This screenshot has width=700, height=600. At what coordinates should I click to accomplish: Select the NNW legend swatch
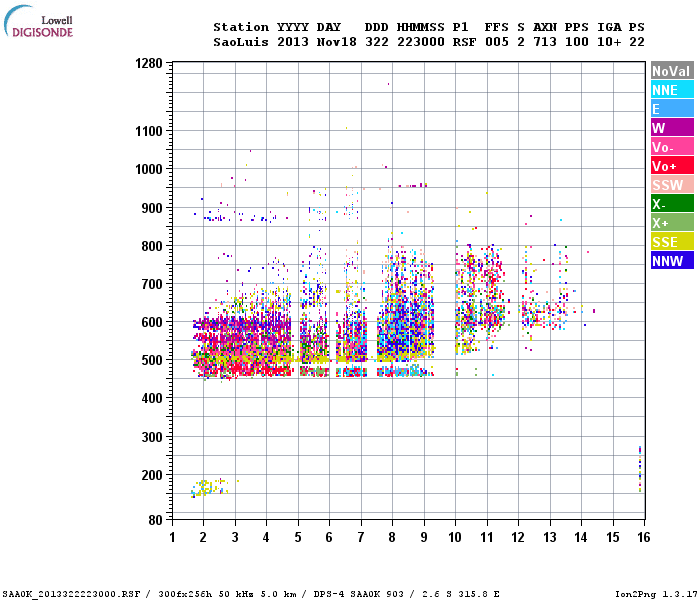[x=672, y=260]
